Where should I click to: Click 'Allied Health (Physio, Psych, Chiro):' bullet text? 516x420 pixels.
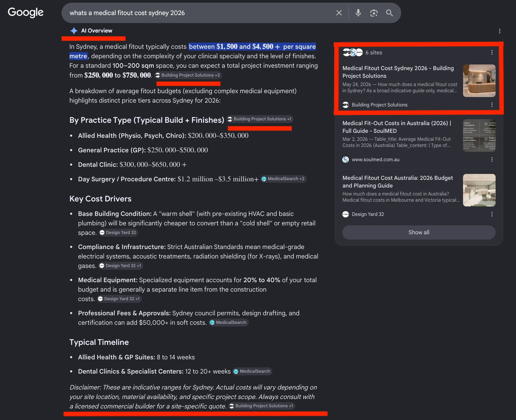coord(132,136)
